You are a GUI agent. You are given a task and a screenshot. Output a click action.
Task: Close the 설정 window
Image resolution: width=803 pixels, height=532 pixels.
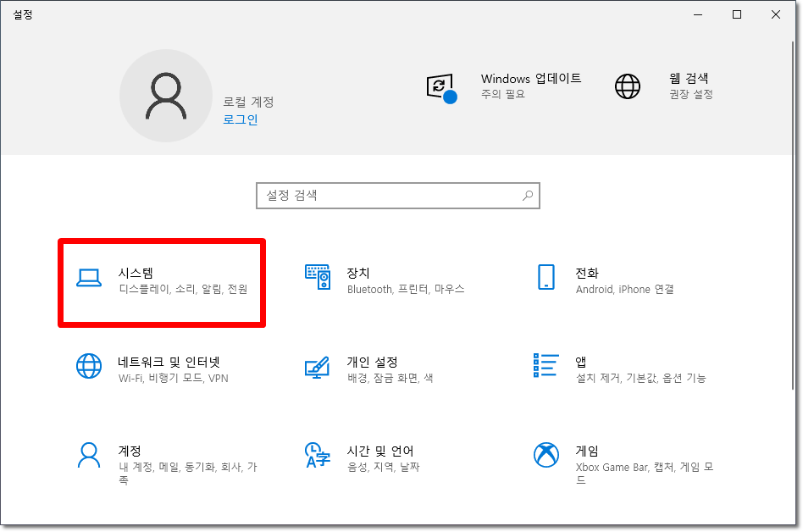775,14
